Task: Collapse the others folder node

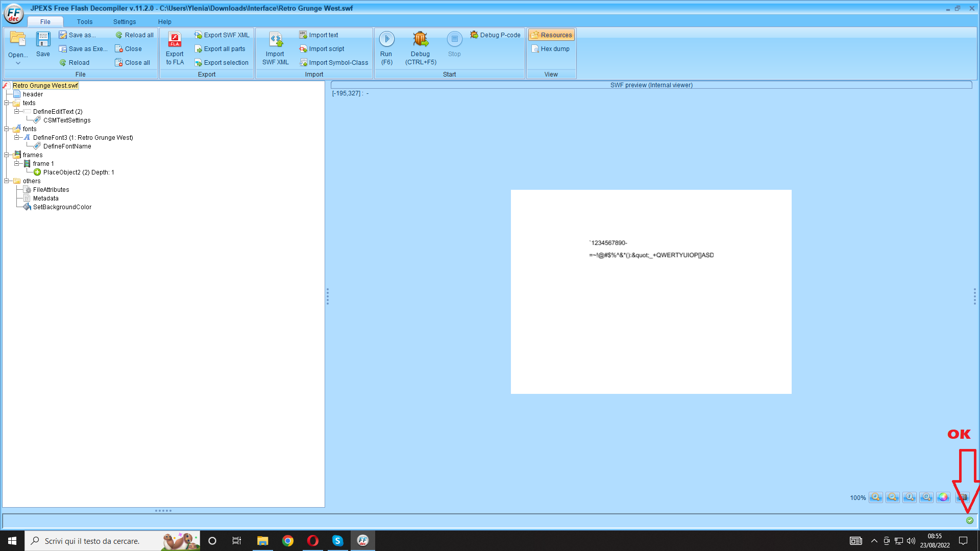Action: pos(7,181)
